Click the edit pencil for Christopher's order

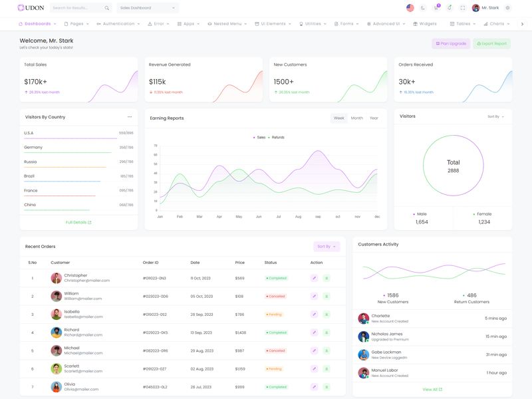click(314, 278)
